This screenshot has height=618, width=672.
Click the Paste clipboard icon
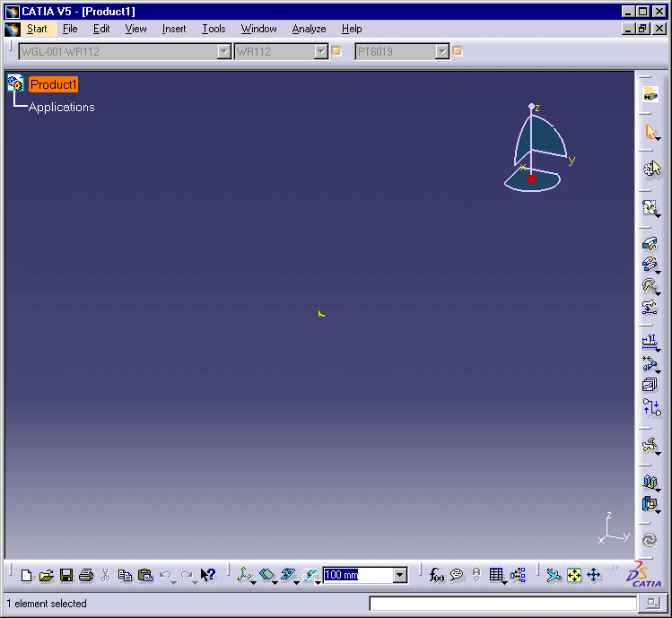pos(145,575)
